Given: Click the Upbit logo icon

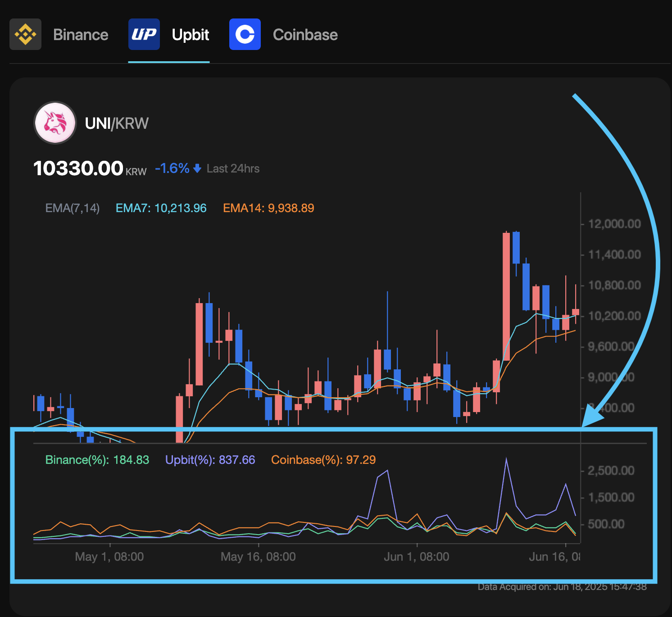Looking at the screenshot, I should (x=144, y=34).
